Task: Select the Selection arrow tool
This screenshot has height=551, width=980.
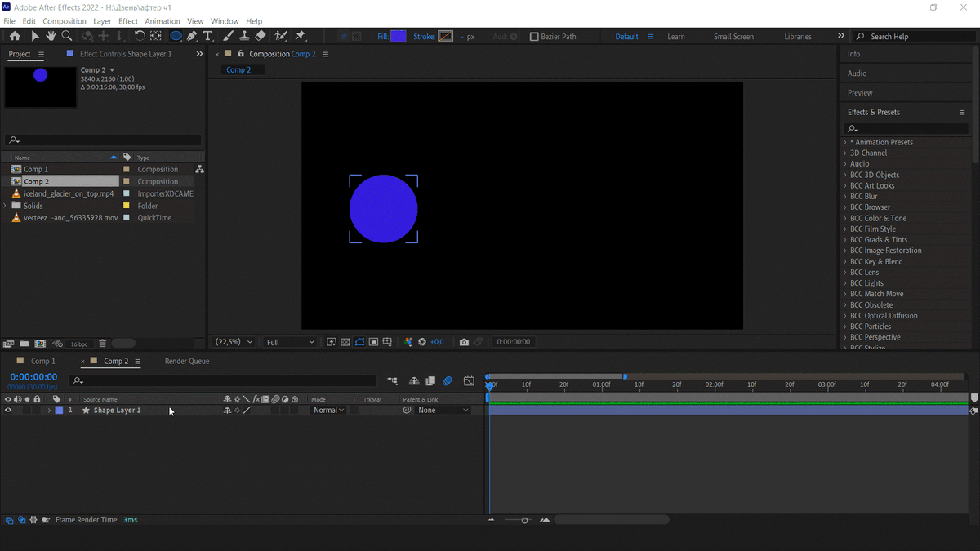Action: pyautogui.click(x=35, y=36)
